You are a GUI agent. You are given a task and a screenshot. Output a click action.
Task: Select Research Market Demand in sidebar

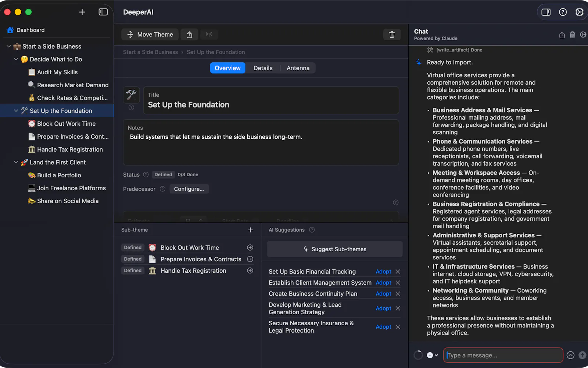[68, 85]
